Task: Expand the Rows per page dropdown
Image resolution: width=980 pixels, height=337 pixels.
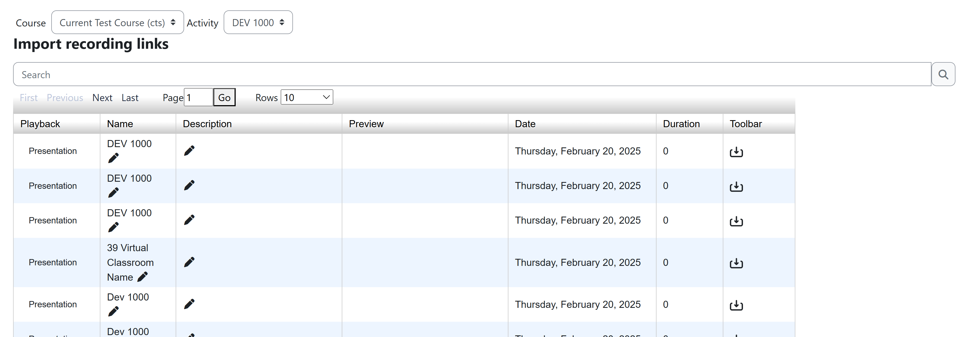Action: point(307,97)
